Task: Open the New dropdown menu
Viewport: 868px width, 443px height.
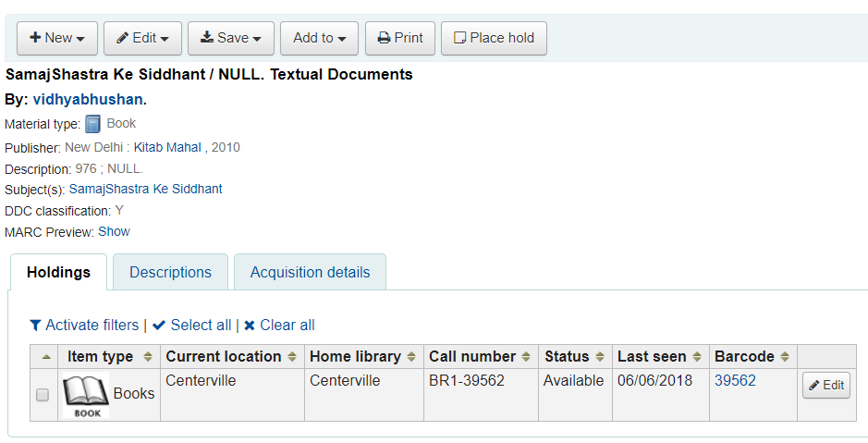Action: pyautogui.click(x=57, y=38)
